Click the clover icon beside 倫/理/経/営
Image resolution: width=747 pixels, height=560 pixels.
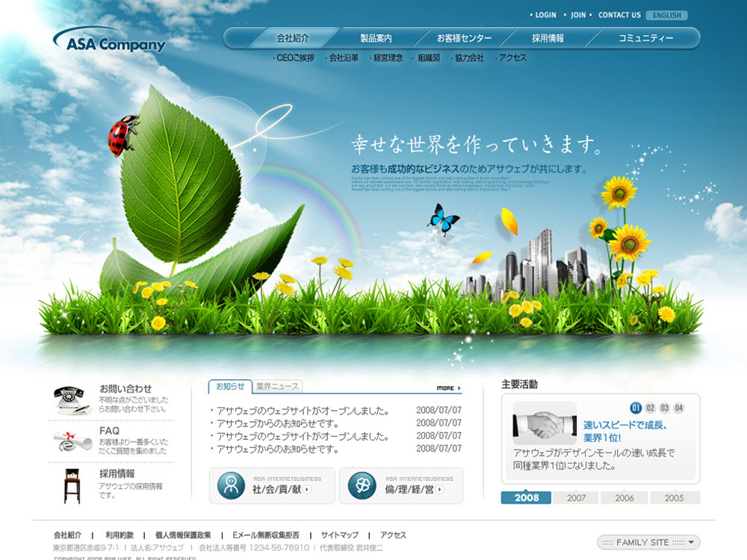(362, 485)
